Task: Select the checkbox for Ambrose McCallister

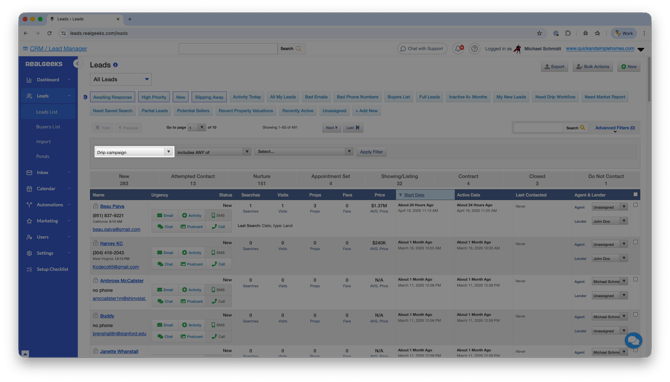Action: [635, 279]
